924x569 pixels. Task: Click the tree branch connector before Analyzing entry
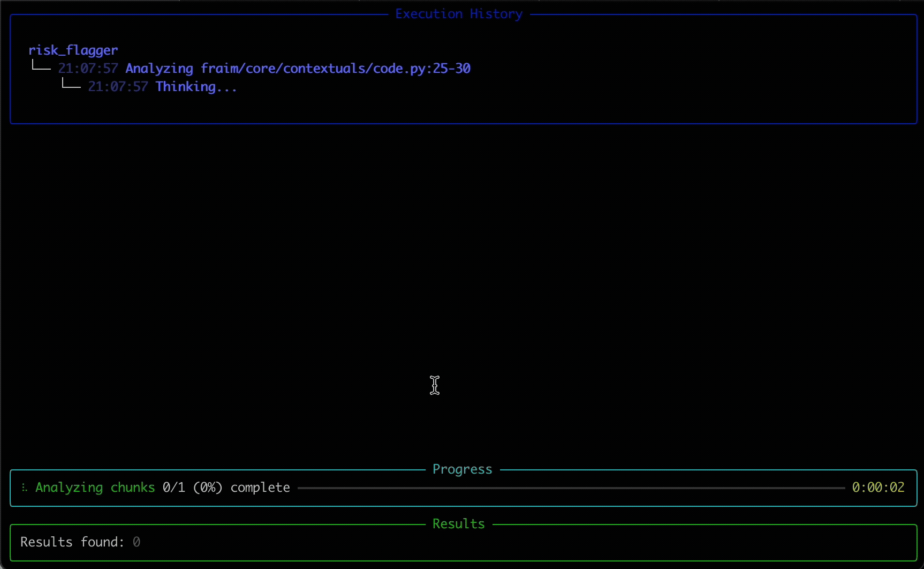point(41,67)
